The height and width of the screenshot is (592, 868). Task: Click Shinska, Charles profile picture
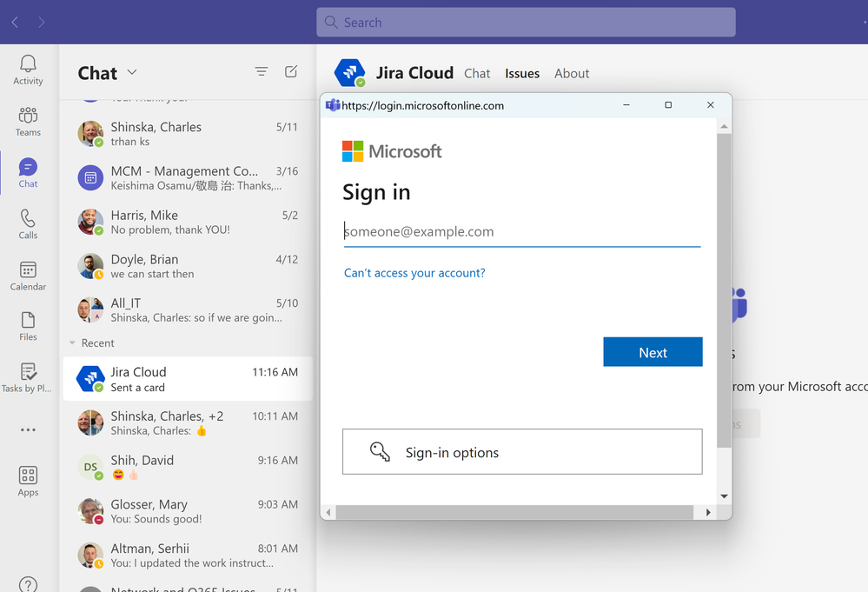(x=90, y=134)
